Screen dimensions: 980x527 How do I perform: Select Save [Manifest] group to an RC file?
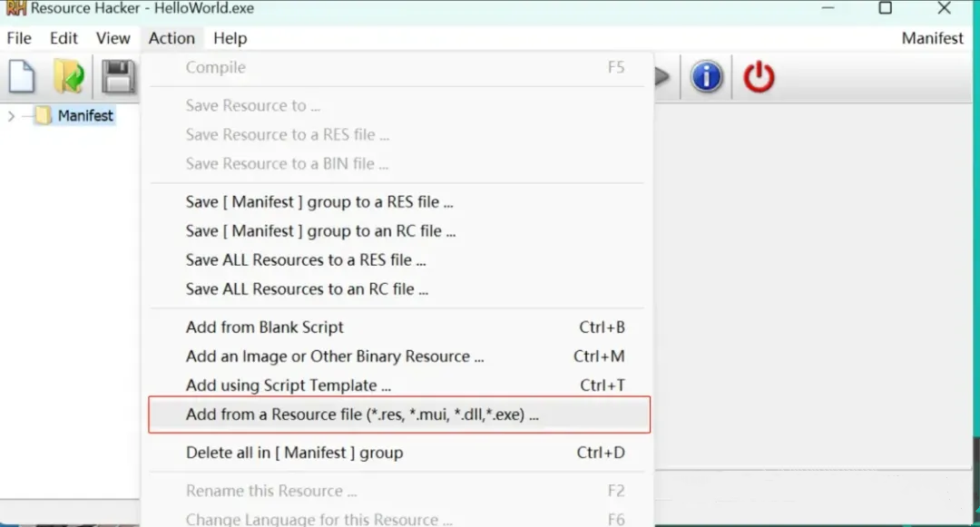tap(398, 231)
